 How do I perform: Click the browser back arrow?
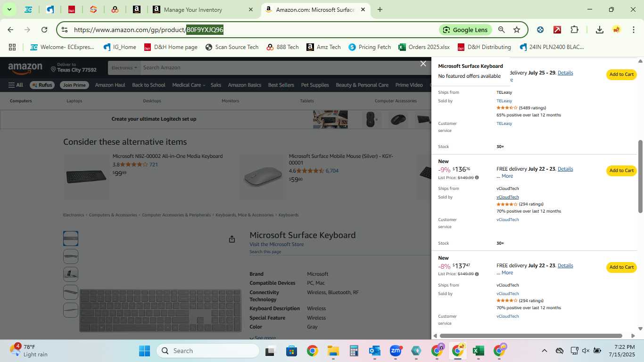(x=10, y=30)
